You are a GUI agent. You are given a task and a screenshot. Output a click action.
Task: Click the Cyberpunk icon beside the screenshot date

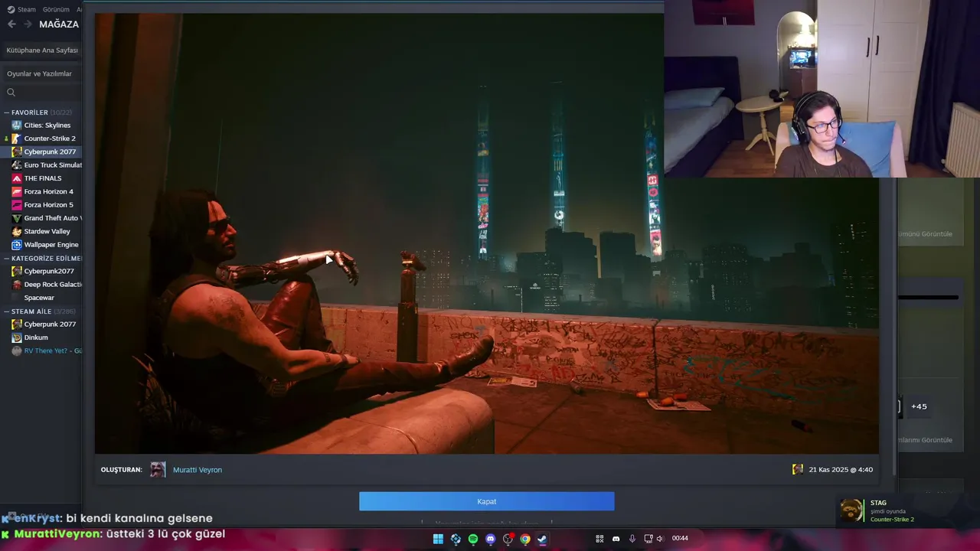pyautogui.click(x=798, y=469)
